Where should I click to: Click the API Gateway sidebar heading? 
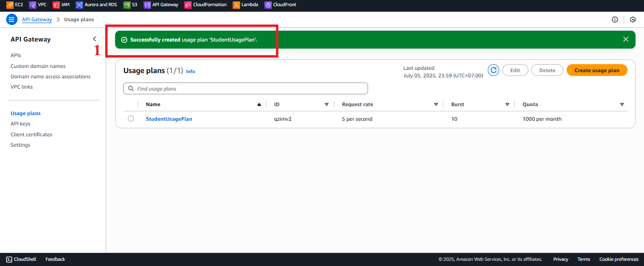coord(31,39)
